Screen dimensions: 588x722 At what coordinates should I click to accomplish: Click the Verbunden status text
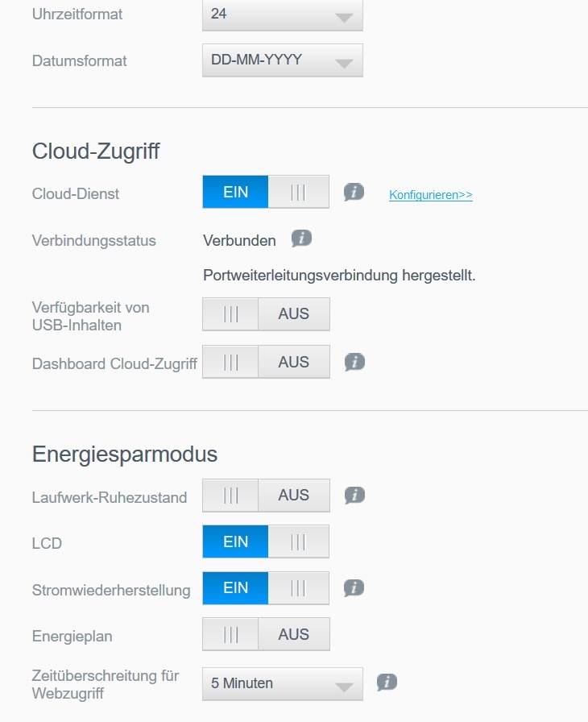(239, 240)
